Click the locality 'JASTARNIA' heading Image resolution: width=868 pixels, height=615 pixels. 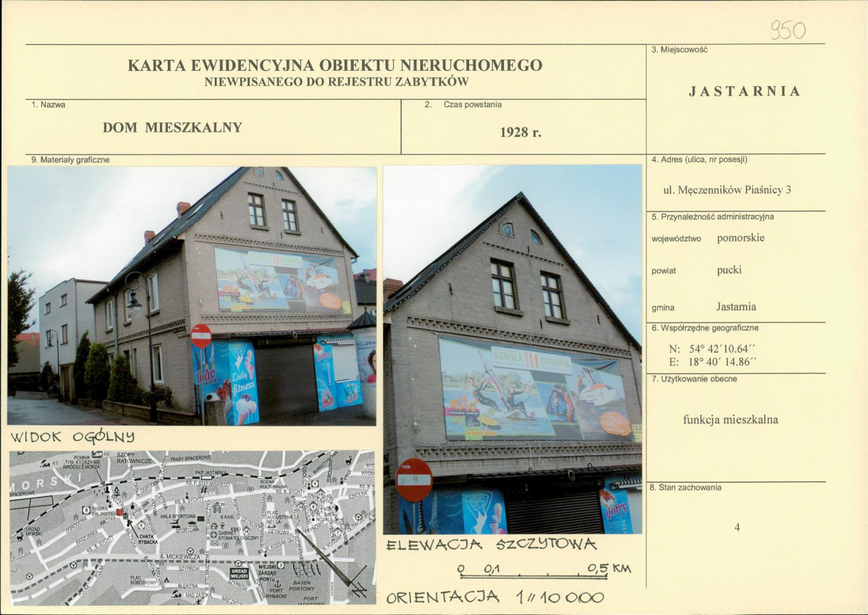point(744,91)
